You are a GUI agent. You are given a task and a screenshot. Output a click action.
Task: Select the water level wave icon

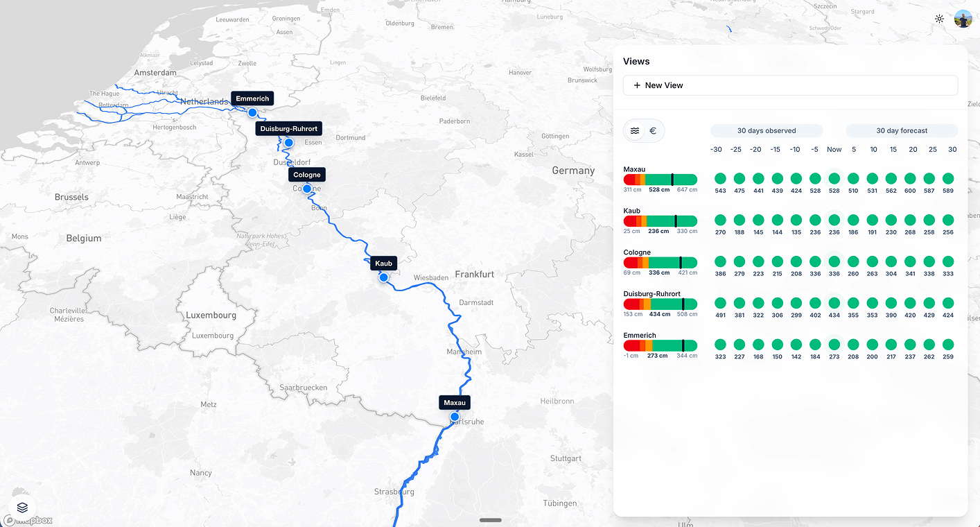coord(636,130)
